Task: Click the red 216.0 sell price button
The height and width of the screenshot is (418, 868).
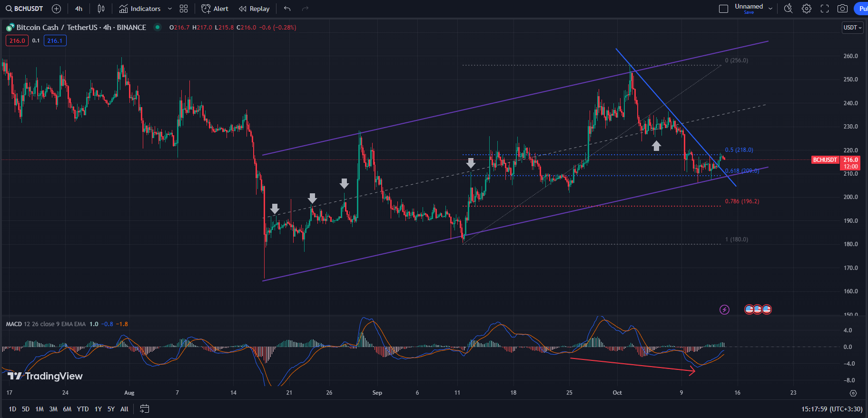Action: coord(17,40)
